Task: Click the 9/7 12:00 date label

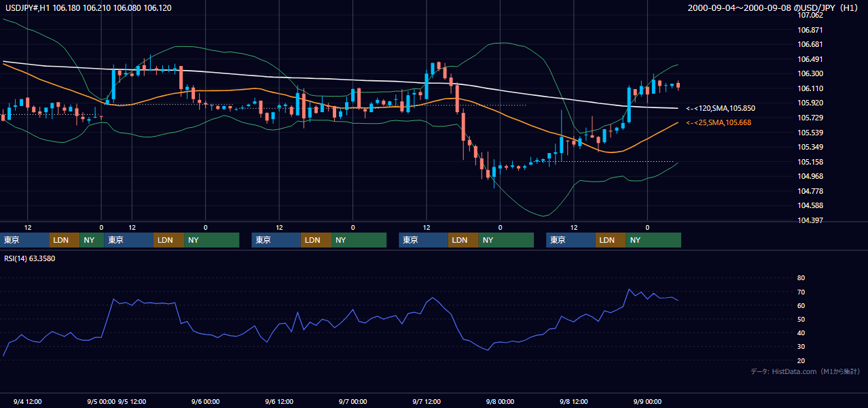Action: [427, 401]
